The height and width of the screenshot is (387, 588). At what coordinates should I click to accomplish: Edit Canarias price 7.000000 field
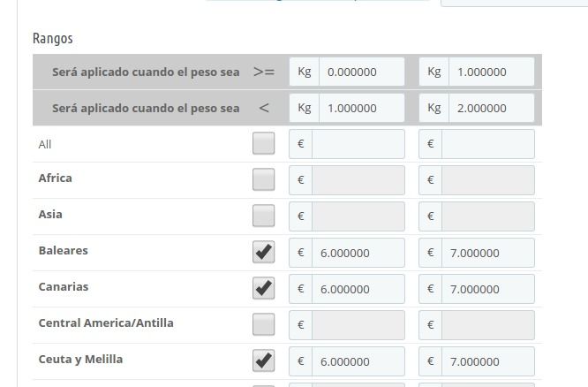coord(488,289)
